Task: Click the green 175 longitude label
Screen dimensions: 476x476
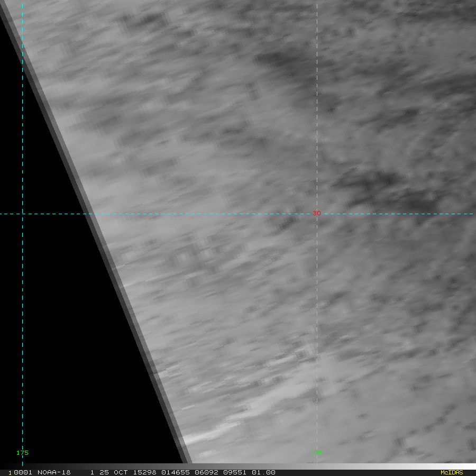Action: coord(22,453)
